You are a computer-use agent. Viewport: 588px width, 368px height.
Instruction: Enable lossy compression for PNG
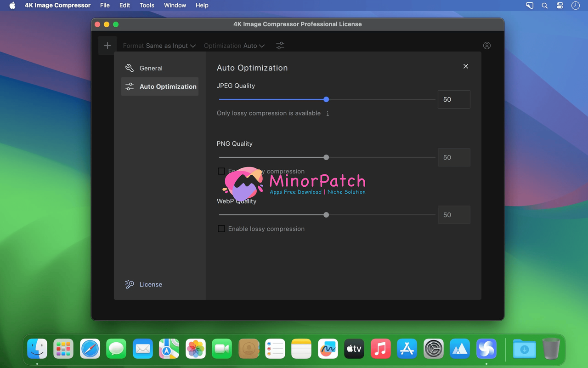pyautogui.click(x=221, y=171)
